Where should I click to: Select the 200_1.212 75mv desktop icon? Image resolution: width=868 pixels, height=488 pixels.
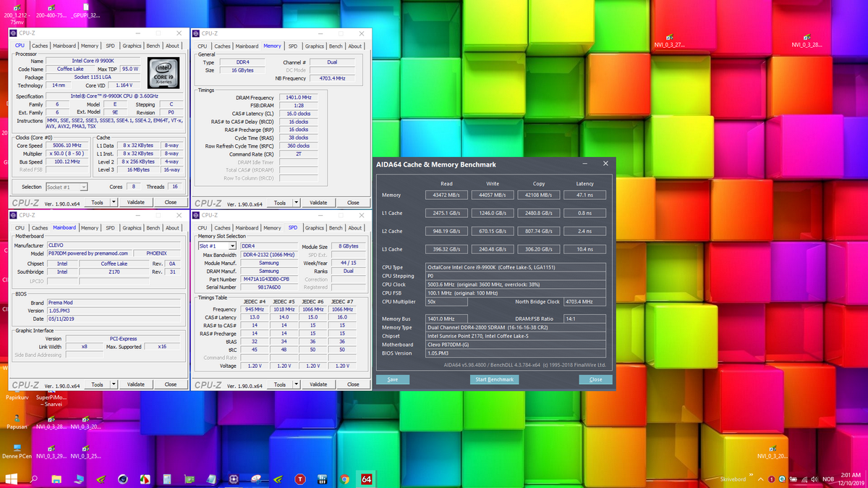17,13
